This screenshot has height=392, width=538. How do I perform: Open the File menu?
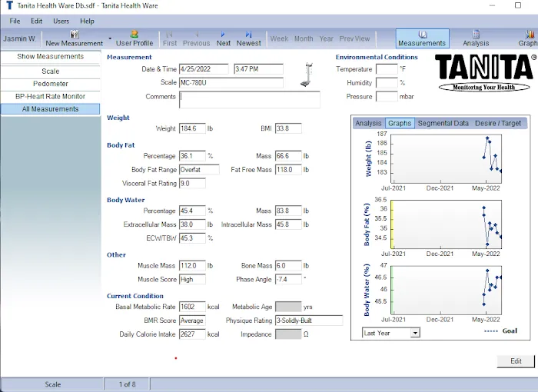point(15,21)
